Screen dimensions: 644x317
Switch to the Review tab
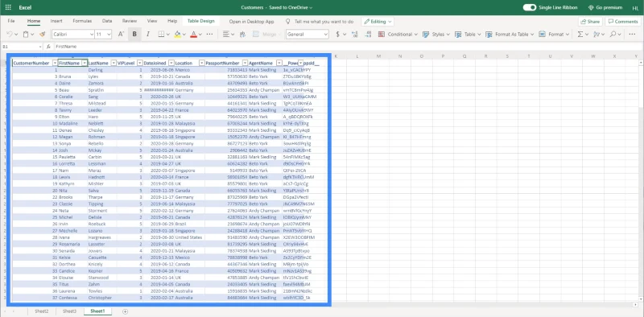(x=130, y=21)
